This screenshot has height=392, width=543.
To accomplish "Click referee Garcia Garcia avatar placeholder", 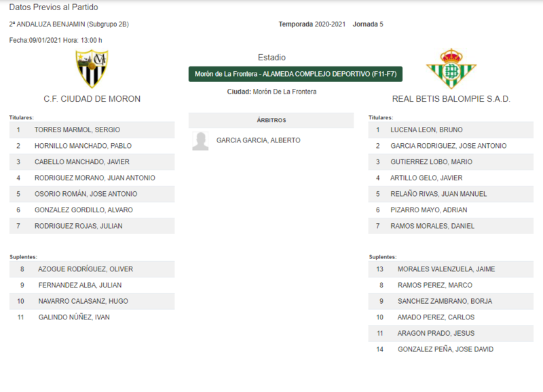I will tap(200, 141).
